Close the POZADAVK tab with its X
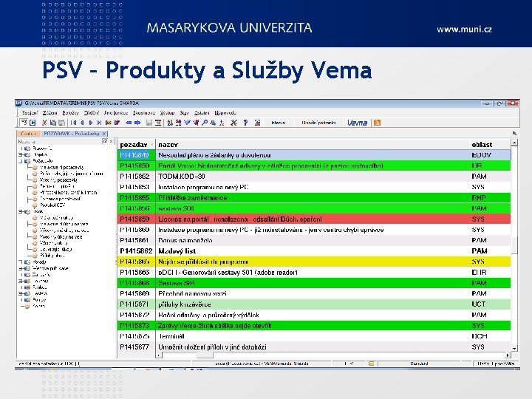This screenshot has height=399, width=532. click(x=104, y=134)
